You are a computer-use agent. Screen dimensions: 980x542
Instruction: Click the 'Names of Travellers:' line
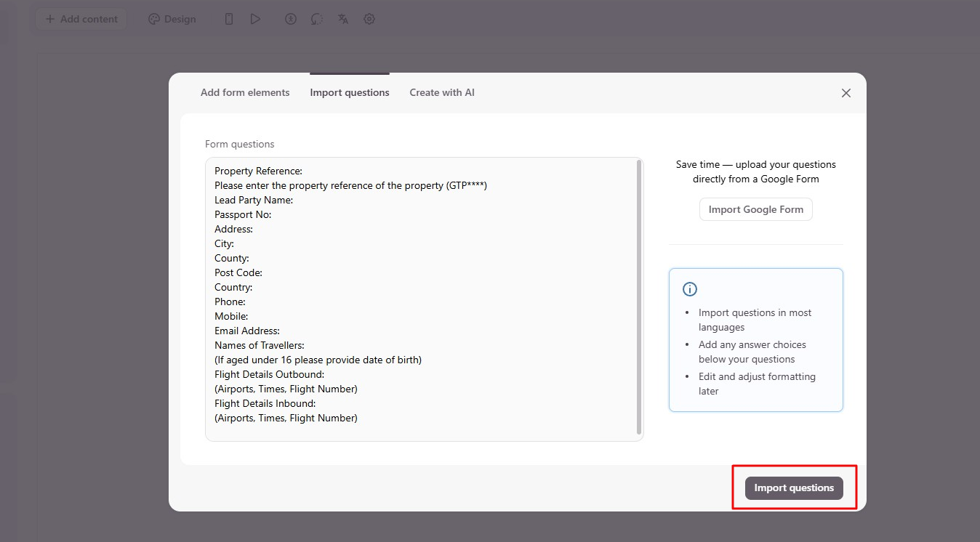tap(260, 345)
